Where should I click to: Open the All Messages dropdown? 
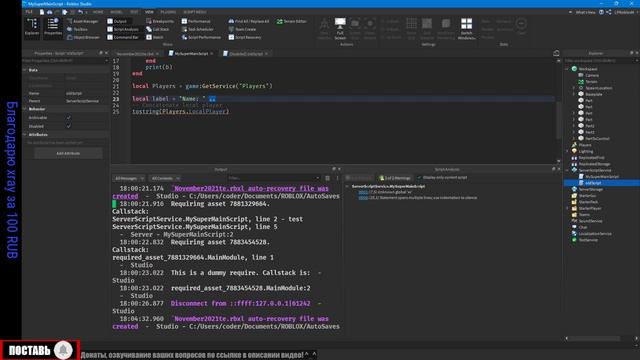[129, 178]
